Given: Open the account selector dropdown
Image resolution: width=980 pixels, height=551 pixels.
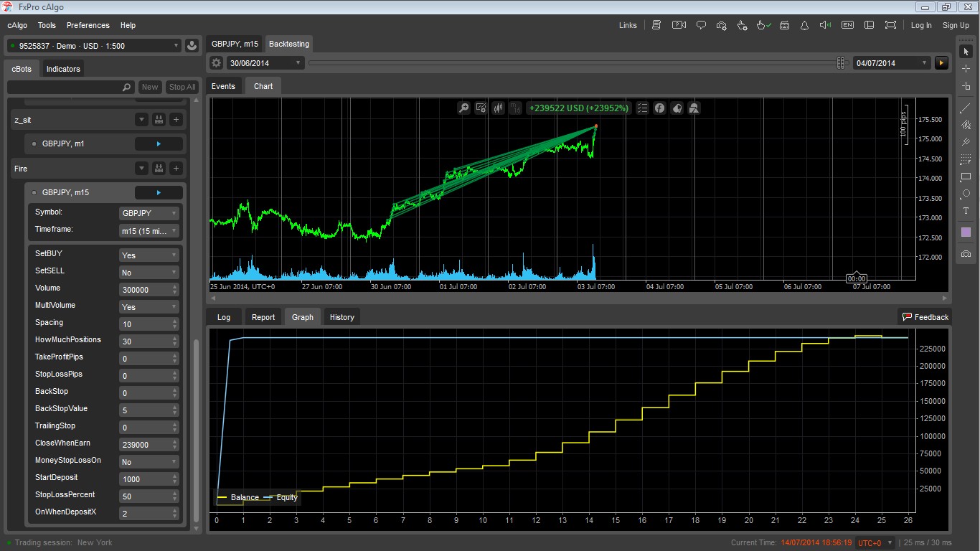Looking at the screenshot, I should (x=94, y=46).
